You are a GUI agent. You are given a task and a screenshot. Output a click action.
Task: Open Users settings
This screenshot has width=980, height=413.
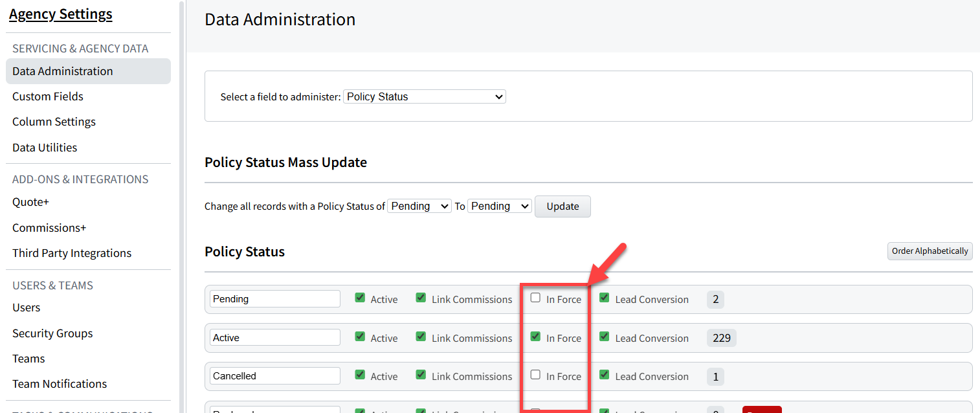coord(27,307)
